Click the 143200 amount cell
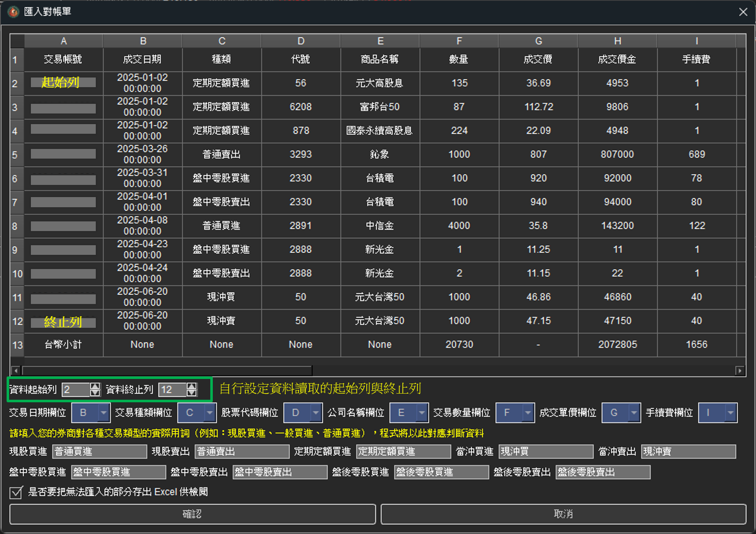The image size is (756, 534). point(618,226)
